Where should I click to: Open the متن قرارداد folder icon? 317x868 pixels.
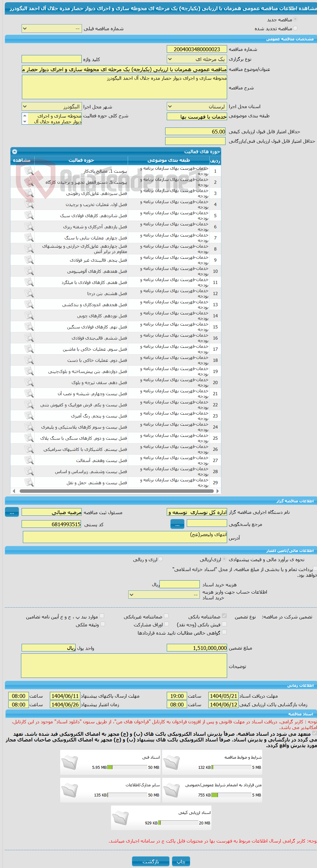pos(172,789)
